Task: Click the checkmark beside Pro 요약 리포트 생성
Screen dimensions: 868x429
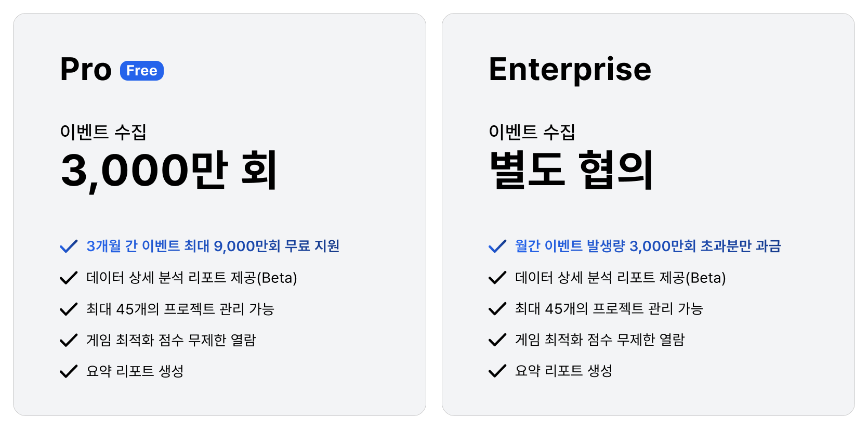Action: (69, 371)
